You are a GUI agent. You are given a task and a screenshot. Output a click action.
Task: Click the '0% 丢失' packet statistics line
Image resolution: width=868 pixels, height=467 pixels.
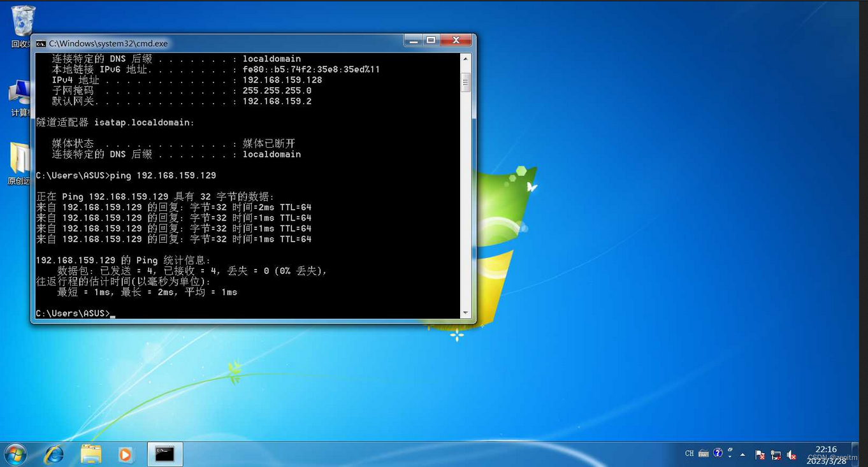(x=192, y=271)
